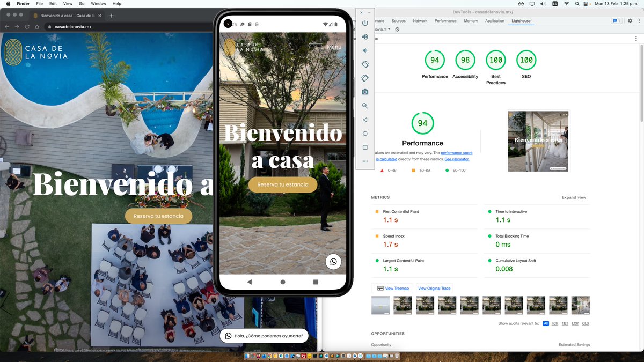Image resolution: width=644 pixels, height=362 pixels.
Task: Click the emulator toolbar home circle icon
Action: [365, 134]
